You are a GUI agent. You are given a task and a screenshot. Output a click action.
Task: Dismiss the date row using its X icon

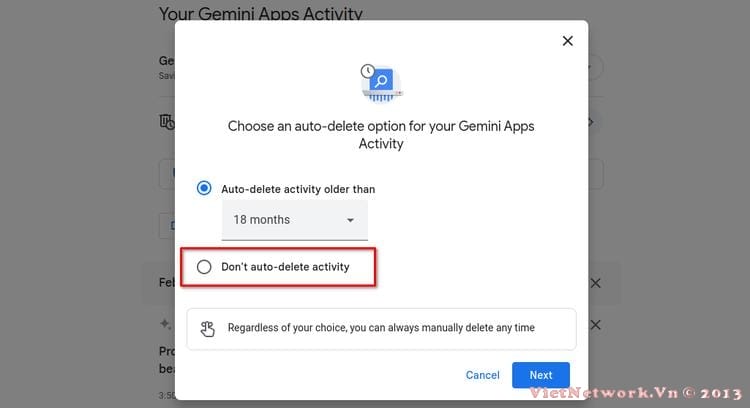click(x=595, y=283)
